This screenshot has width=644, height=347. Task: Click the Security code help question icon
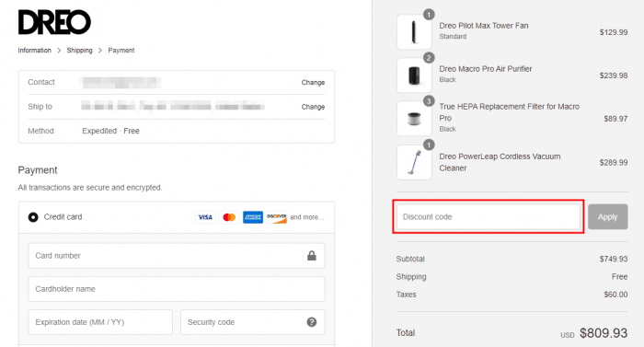pyautogui.click(x=312, y=322)
